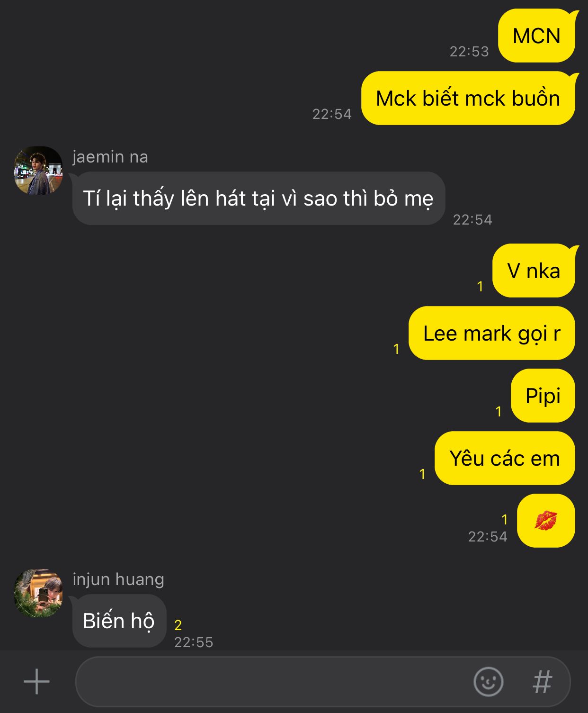This screenshot has height=713, width=588.
Task: Tap the kiss lips emoji message
Action: [546, 521]
